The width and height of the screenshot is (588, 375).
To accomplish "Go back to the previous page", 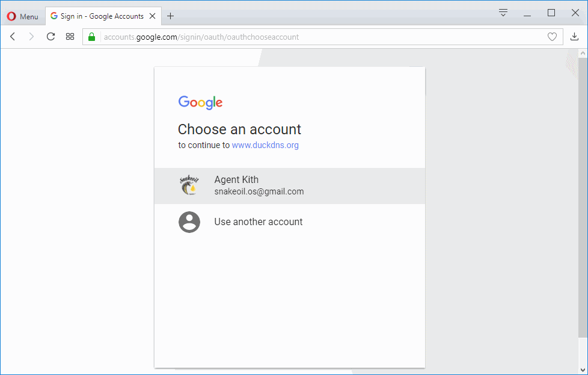I will point(13,36).
